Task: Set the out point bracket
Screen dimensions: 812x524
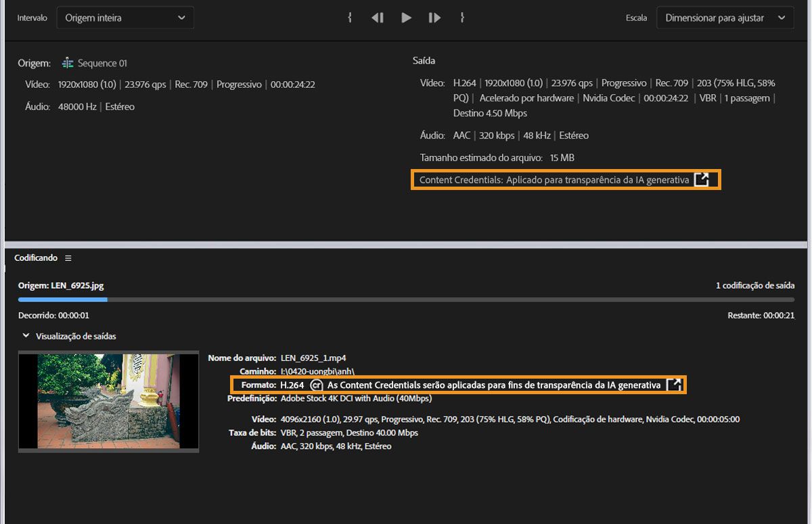Action: coord(462,18)
